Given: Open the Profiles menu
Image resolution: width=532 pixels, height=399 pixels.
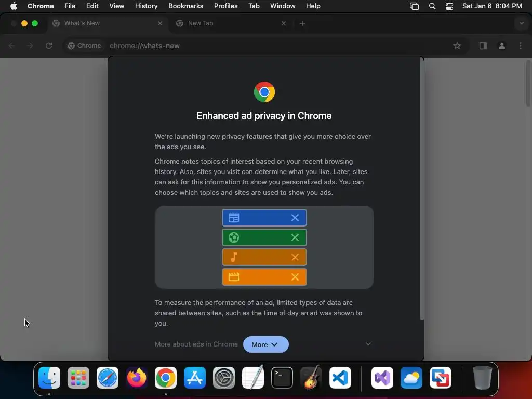Looking at the screenshot, I should (x=225, y=6).
